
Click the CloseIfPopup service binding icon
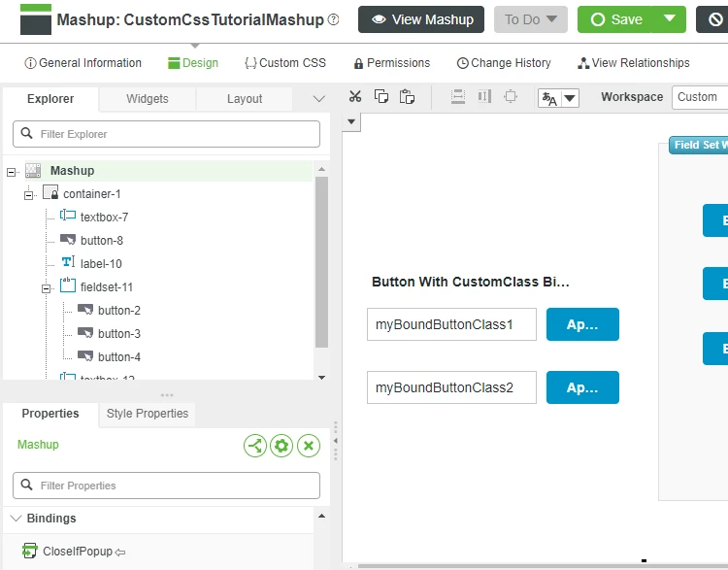coord(30,551)
